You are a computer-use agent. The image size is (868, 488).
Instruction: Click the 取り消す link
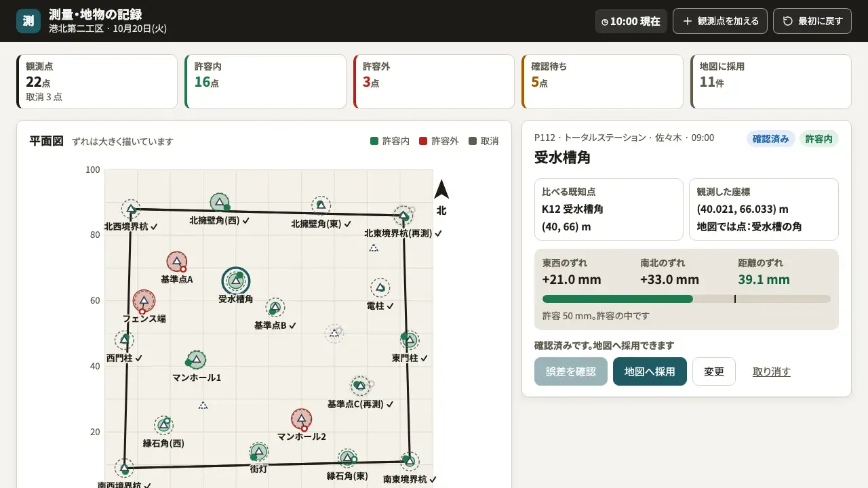click(x=772, y=371)
